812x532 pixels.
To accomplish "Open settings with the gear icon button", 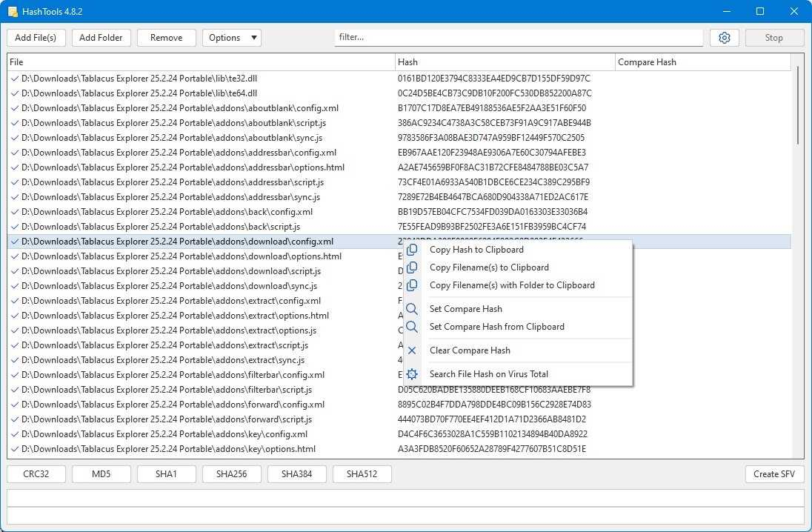I will (724, 38).
